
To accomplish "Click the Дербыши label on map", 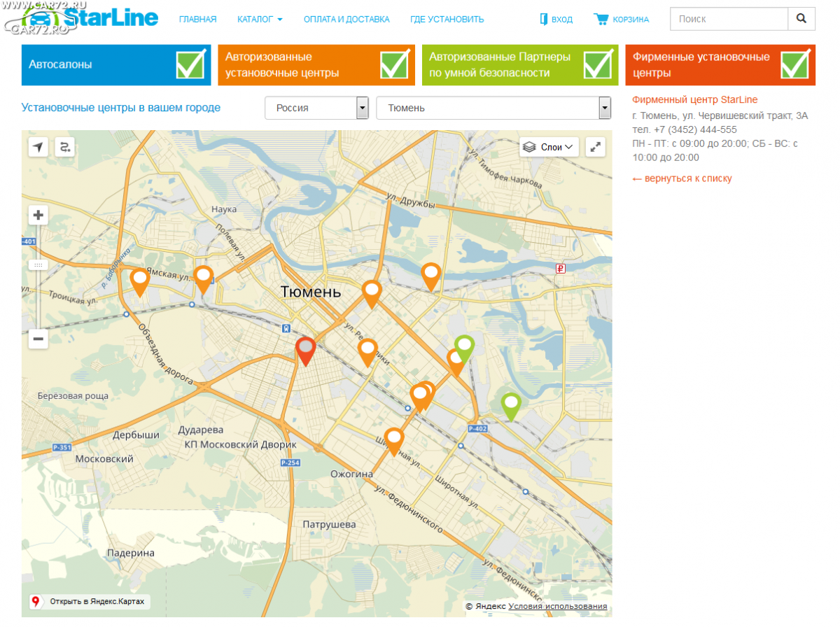I will click(x=136, y=435).
